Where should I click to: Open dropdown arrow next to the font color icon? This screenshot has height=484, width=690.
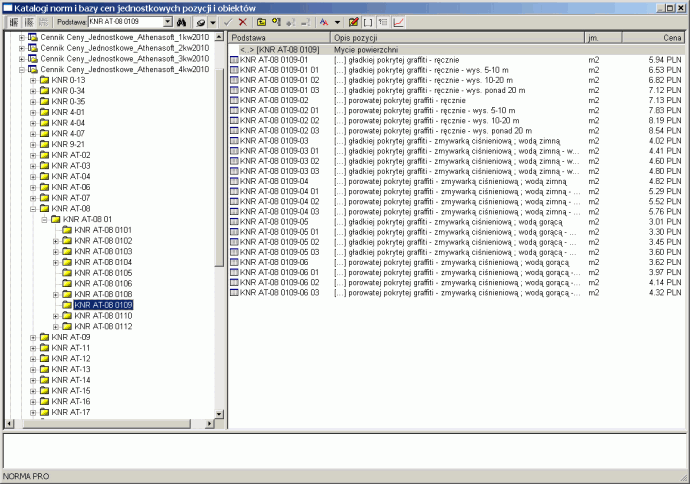337,21
